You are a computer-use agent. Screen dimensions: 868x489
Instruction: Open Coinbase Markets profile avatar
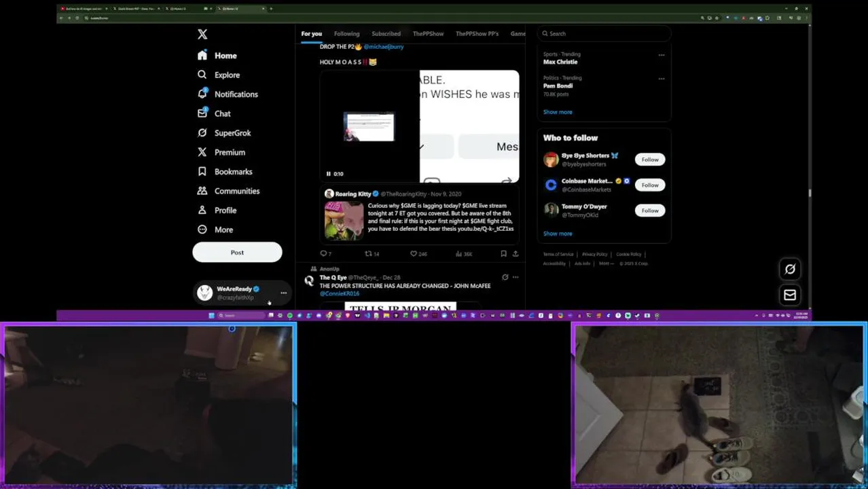tap(551, 185)
